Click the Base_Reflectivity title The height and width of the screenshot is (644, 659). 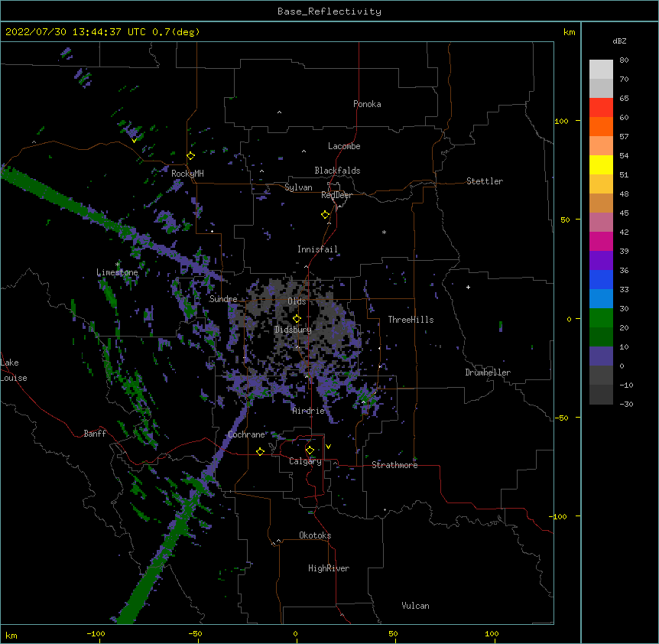[x=329, y=11]
